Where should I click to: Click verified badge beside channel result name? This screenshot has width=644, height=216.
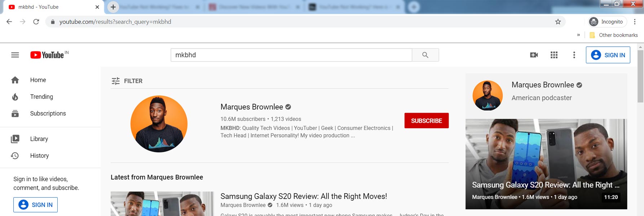click(288, 107)
